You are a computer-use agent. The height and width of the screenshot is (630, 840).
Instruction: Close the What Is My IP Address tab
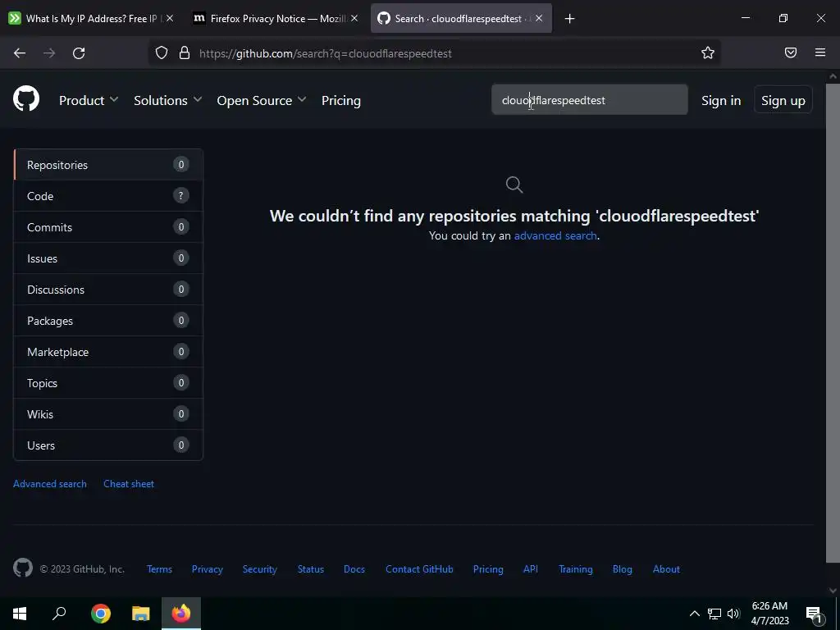170,18
